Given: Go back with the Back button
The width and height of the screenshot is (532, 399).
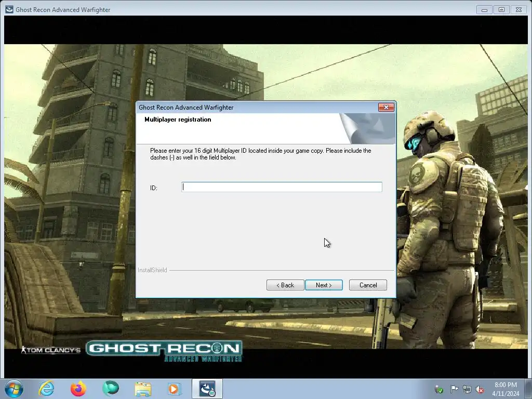Looking at the screenshot, I should [285, 285].
